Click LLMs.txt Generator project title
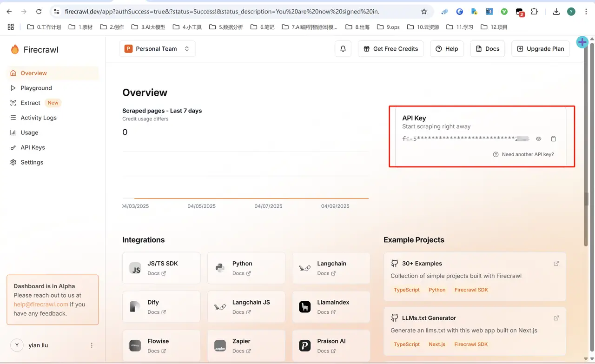The height and width of the screenshot is (364, 595). click(429, 318)
